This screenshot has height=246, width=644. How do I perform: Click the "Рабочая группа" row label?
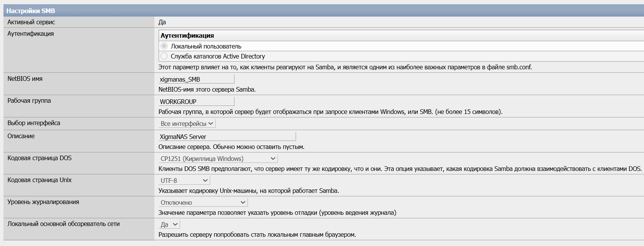29,101
